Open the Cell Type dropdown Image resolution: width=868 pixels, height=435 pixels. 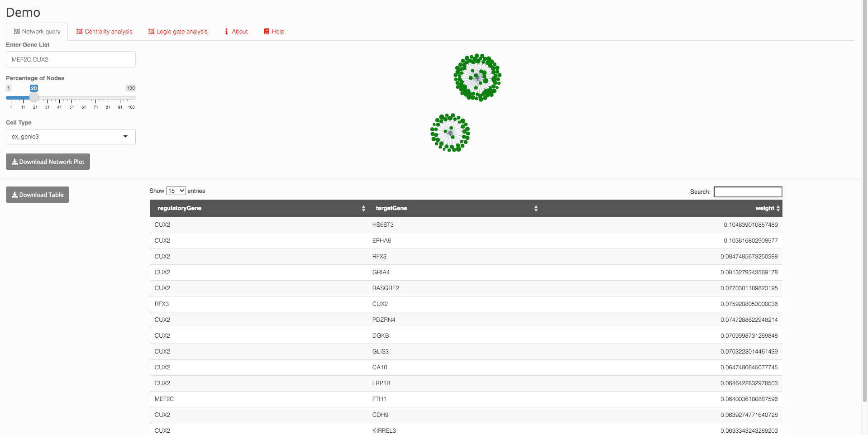tap(71, 137)
